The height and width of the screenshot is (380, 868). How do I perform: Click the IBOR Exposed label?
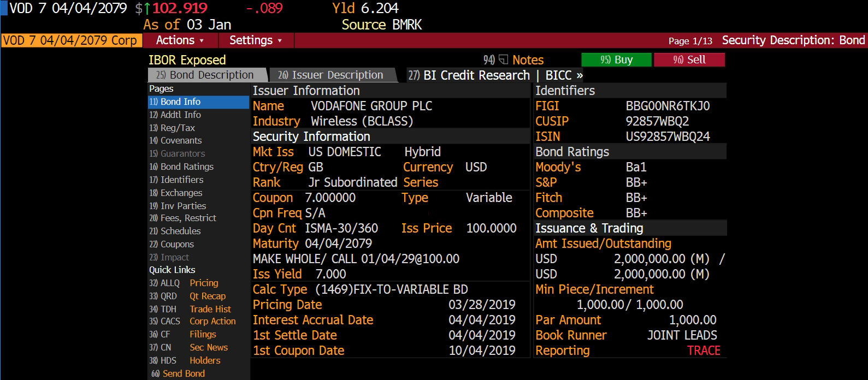click(x=187, y=60)
